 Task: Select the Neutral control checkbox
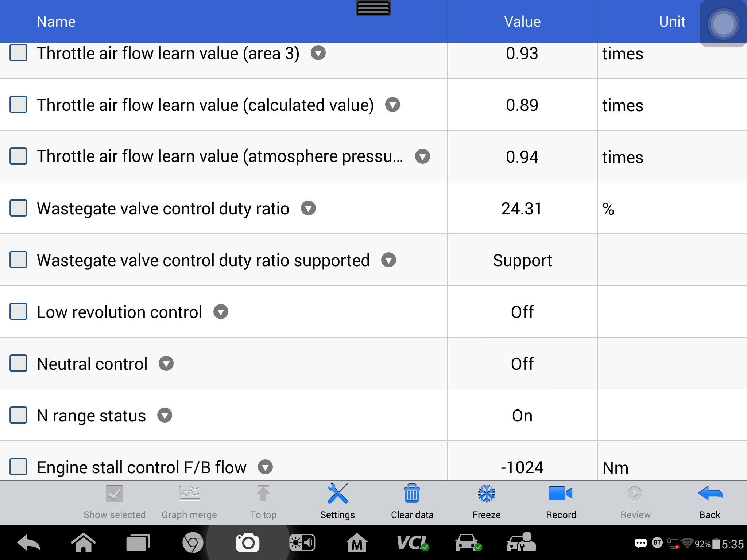click(18, 363)
